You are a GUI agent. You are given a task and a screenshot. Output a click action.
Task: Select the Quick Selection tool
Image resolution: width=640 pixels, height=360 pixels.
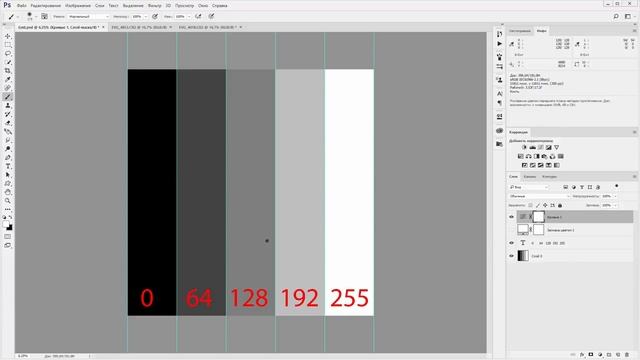(8, 62)
